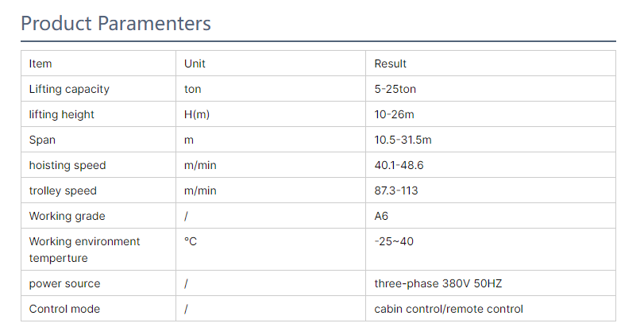Click the three-phase 380V 50HZ cell
This screenshot has width=644, height=327.
(438, 283)
